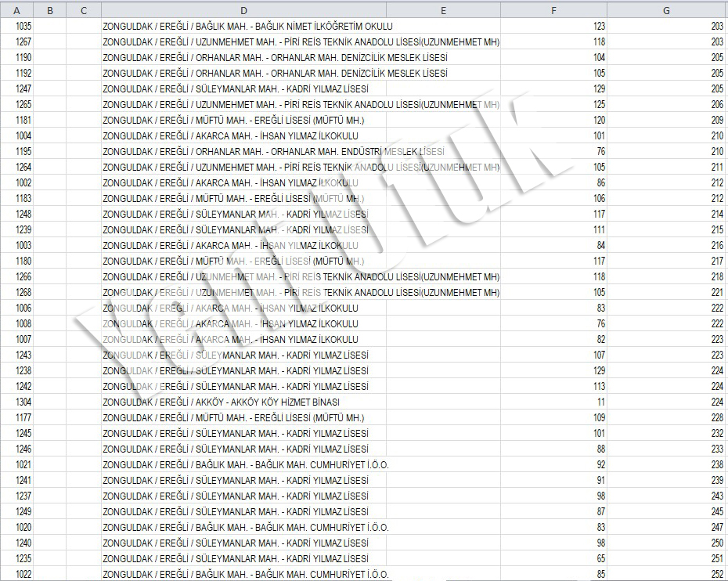The height and width of the screenshot is (581, 728).
Task: Select the column B header
Action: (x=50, y=10)
